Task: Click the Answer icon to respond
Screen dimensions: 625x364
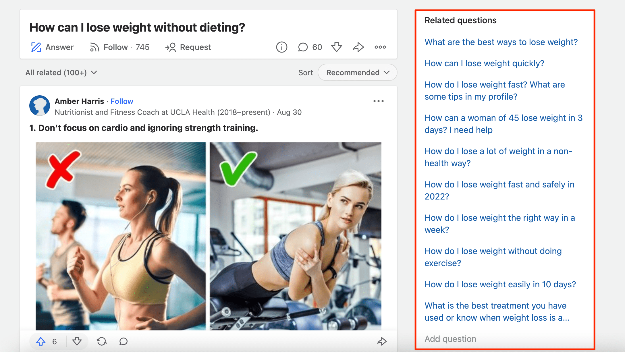Action: coord(35,47)
